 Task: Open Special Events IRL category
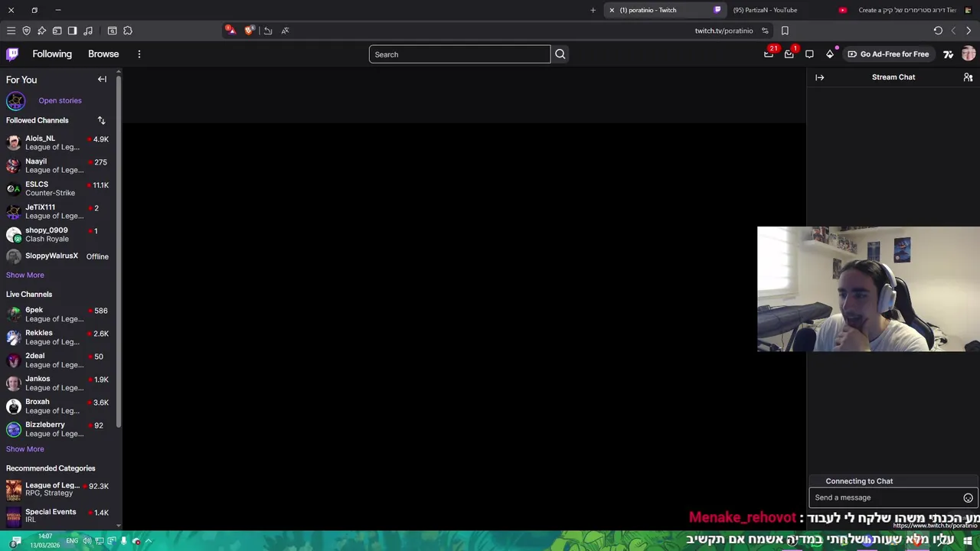[x=58, y=515]
